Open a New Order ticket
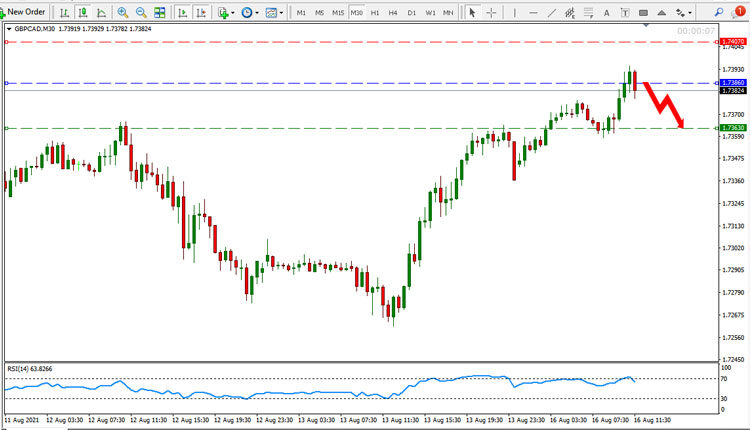Screen dimensions: 750x430 [x=23, y=12]
